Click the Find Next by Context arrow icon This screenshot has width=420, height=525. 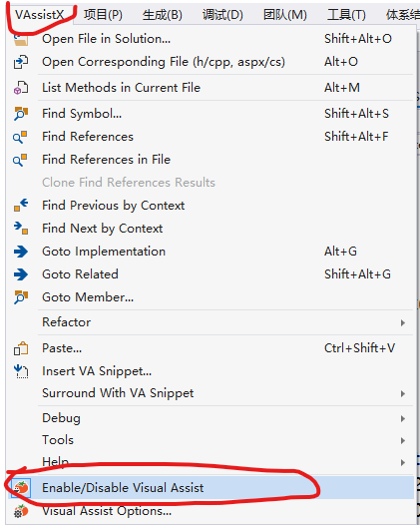point(21,228)
